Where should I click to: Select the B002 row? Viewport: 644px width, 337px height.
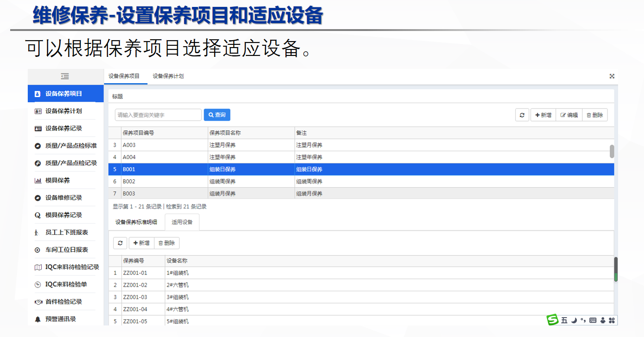click(361, 181)
